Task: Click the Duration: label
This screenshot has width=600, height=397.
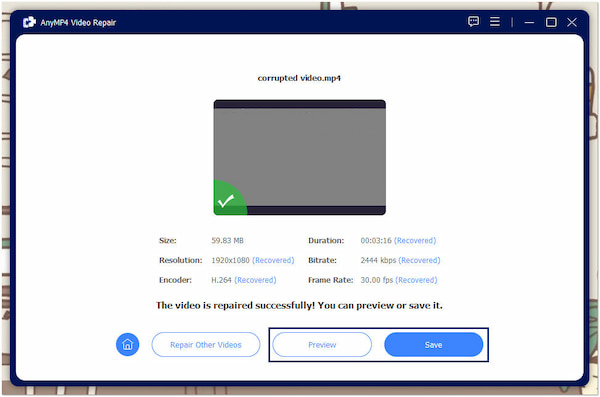Action: pos(326,241)
